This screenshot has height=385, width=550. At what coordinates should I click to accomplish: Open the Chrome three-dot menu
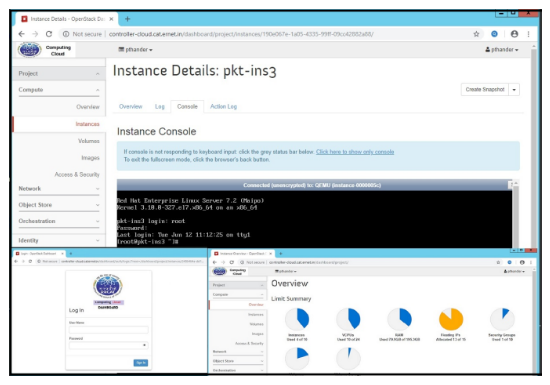[528, 34]
